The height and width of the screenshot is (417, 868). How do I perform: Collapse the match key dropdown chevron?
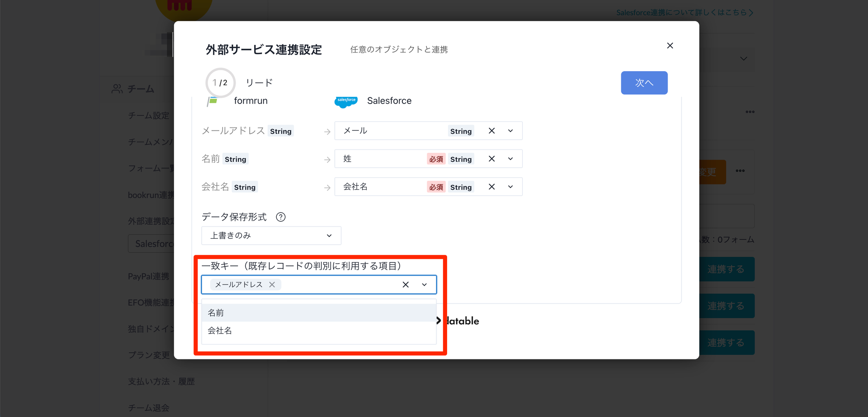(424, 285)
